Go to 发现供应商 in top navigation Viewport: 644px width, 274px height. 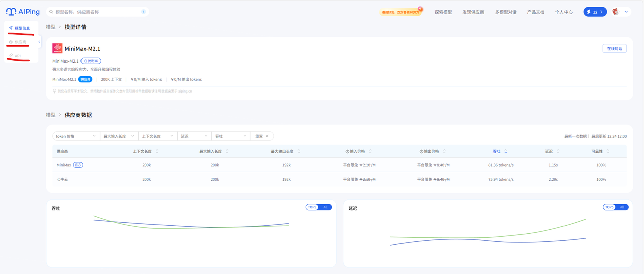(x=473, y=12)
